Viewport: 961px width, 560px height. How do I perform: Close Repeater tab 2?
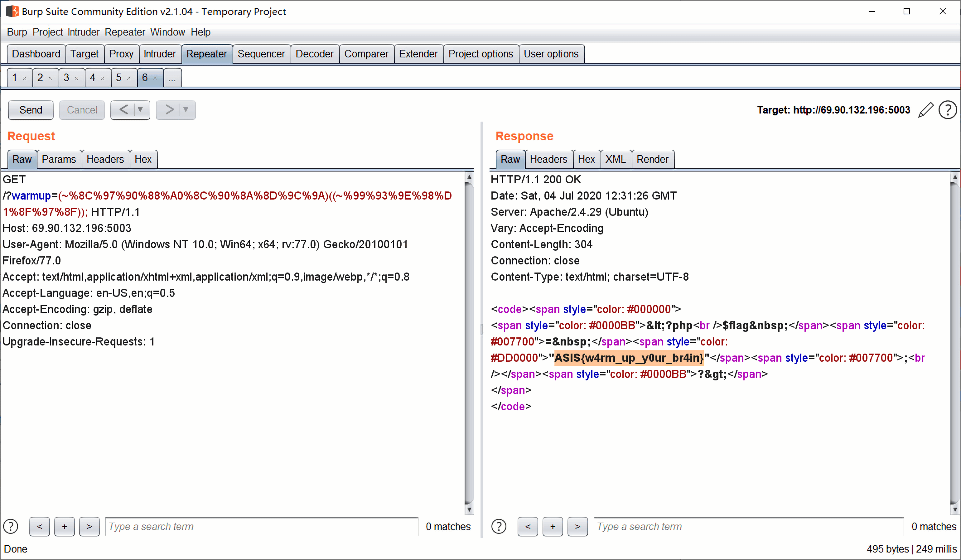coord(50,78)
